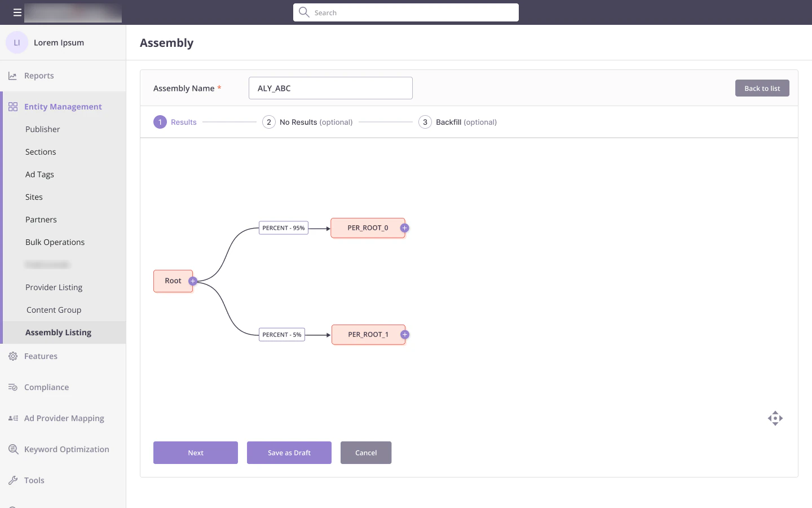Click the LI user avatar
The height and width of the screenshot is (508, 812).
click(17, 42)
